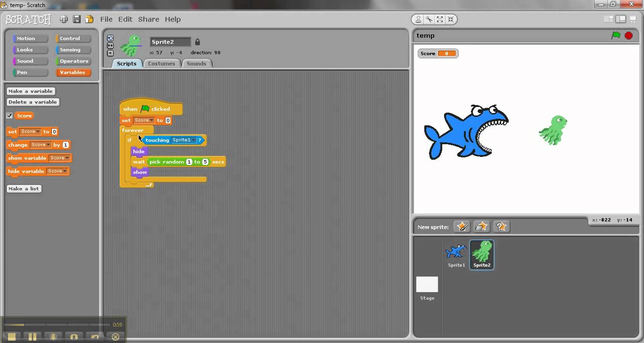Click the recorder cancel X icon

tap(115, 337)
